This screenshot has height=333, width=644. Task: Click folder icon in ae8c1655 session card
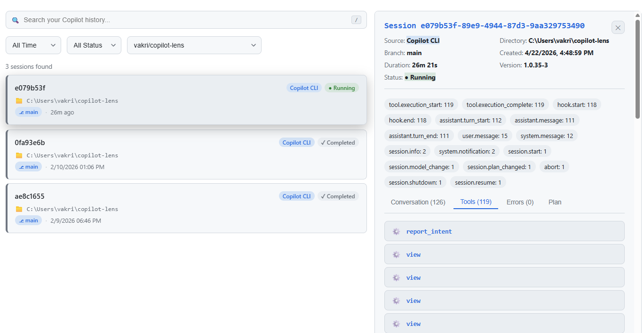coord(19,209)
